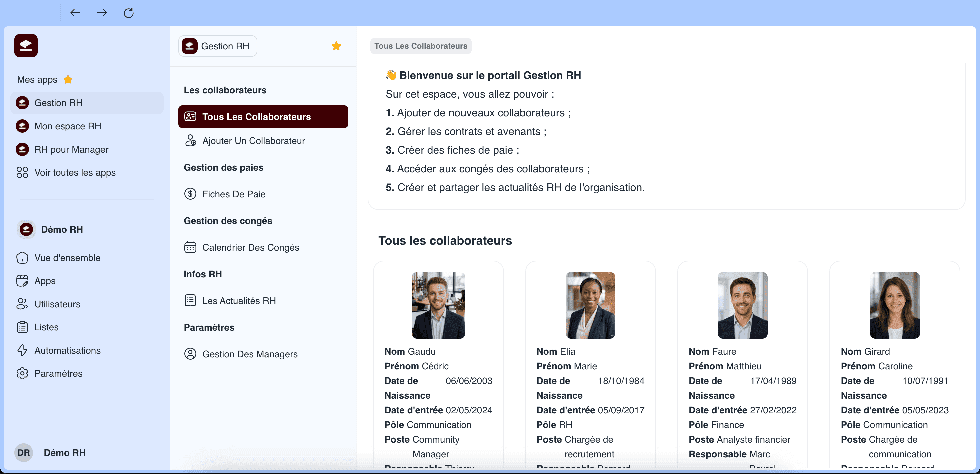Click the Voir toutes les apps grid icon
This screenshot has height=474, width=980.
22,172
